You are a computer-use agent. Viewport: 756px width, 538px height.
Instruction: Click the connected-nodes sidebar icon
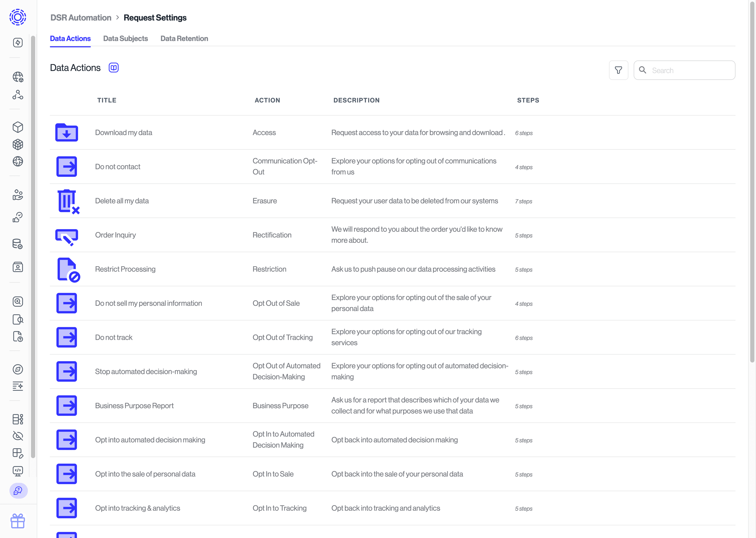click(x=18, y=95)
